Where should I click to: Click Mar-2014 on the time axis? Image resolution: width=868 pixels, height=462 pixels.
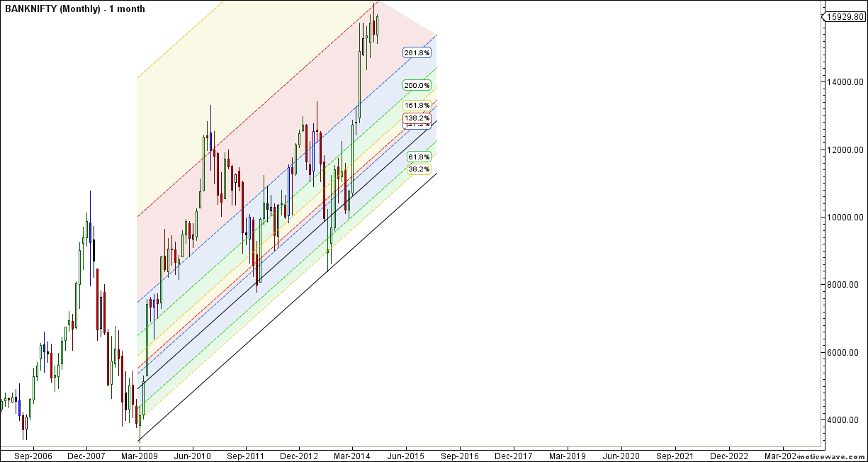pyautogui.click(x=352, y=456)
